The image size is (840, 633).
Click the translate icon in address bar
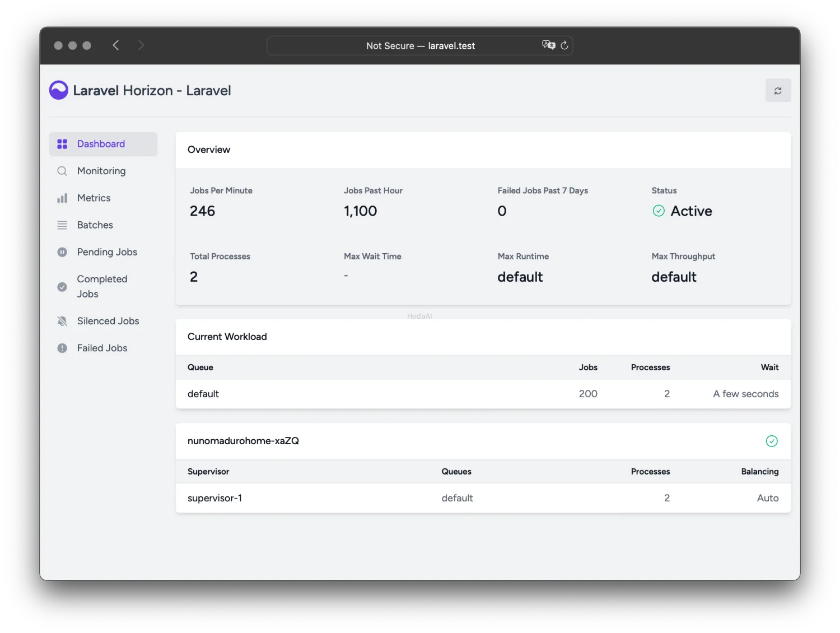coord(548,45)
